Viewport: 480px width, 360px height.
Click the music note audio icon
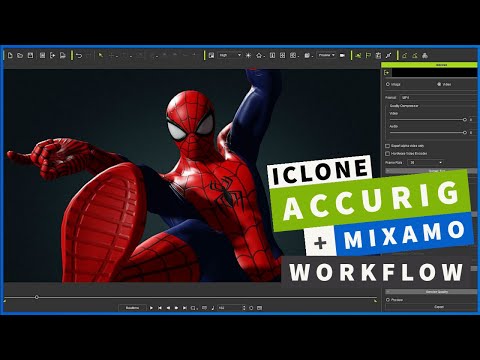213,308
